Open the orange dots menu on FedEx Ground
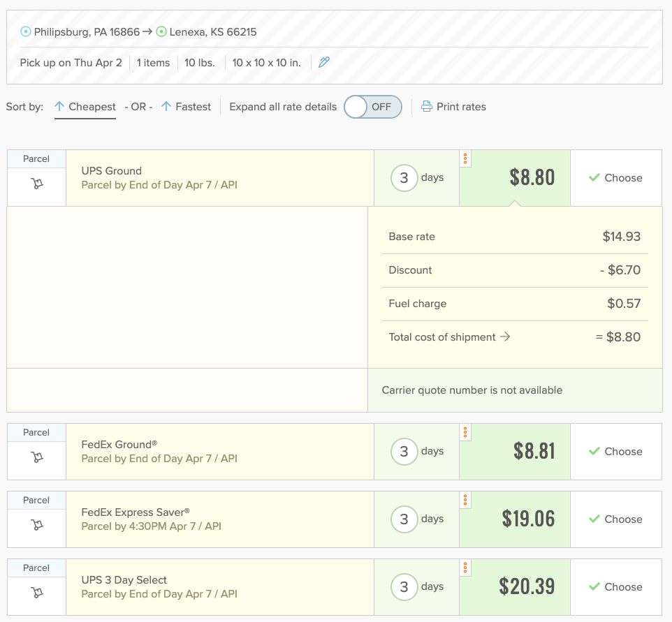672x622 pixels. click(x=465, y=432)
